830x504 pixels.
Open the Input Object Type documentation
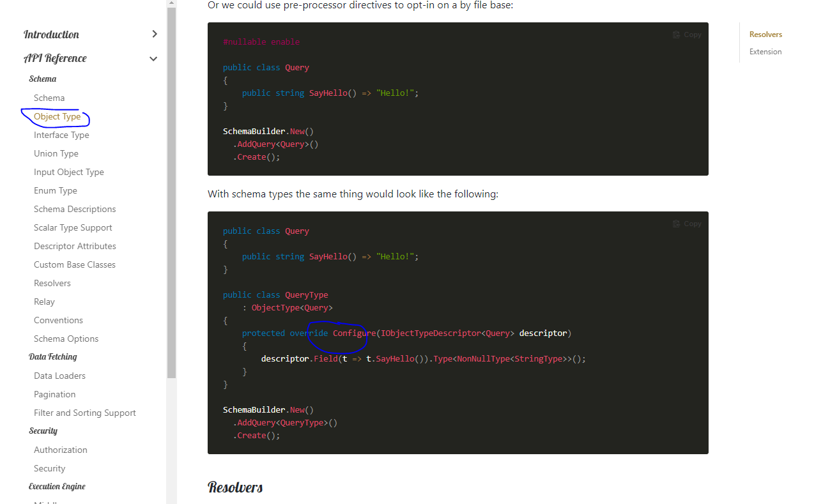click(68, 172)
